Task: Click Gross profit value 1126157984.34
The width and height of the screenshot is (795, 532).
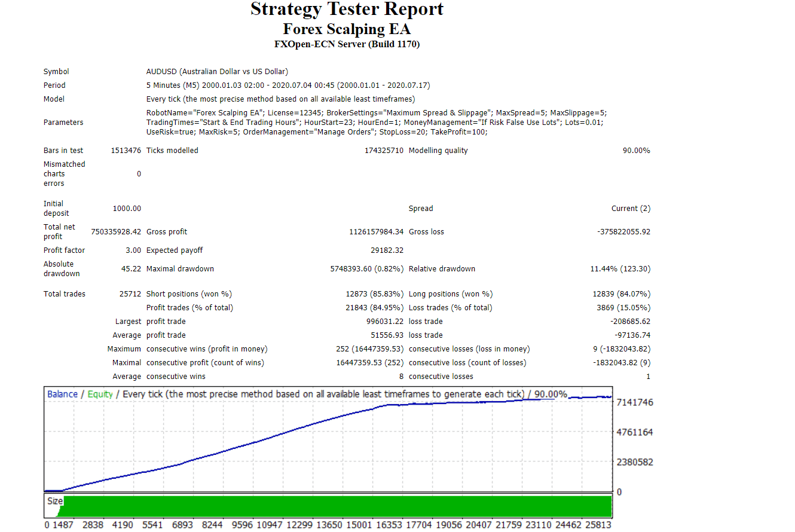Action: pyautogui.click(x=377, y=232)
